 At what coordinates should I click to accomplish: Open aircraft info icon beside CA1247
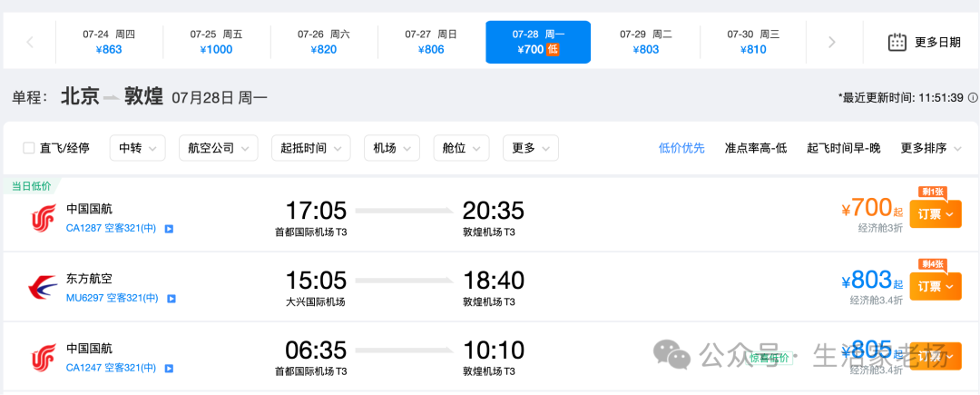[x=169, y=368]
